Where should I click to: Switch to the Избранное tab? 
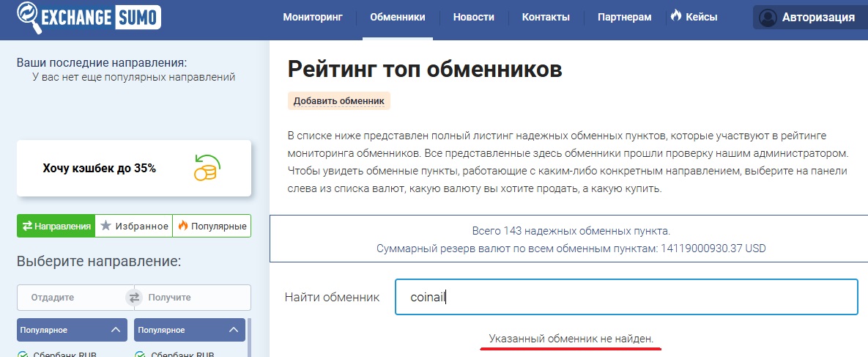(134, 227)
